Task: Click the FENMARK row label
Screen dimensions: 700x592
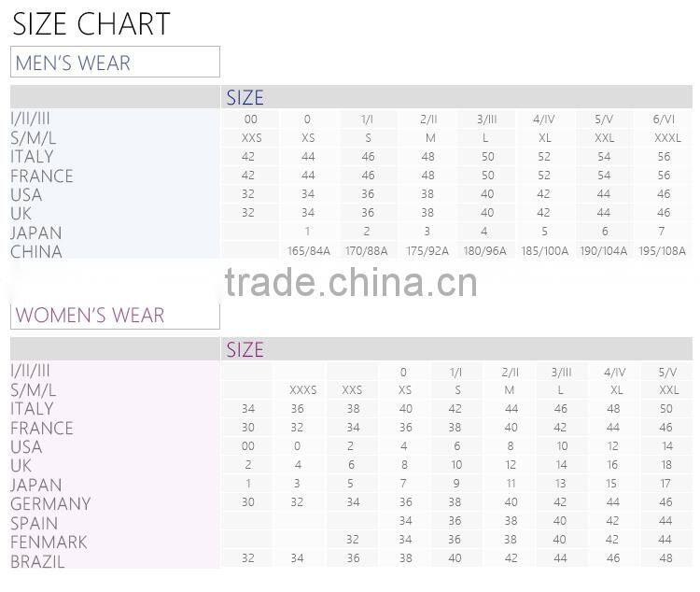Action: point(49,542)
